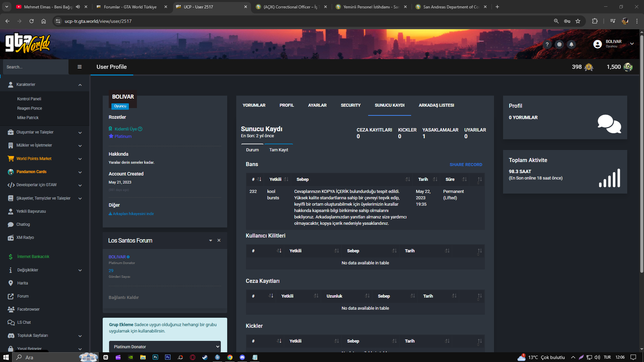The height and width of the screenshot is (362, 644).
Task: Sort Ceza Kayıtları by Uzunluk column
Action: tap(347, 296)
